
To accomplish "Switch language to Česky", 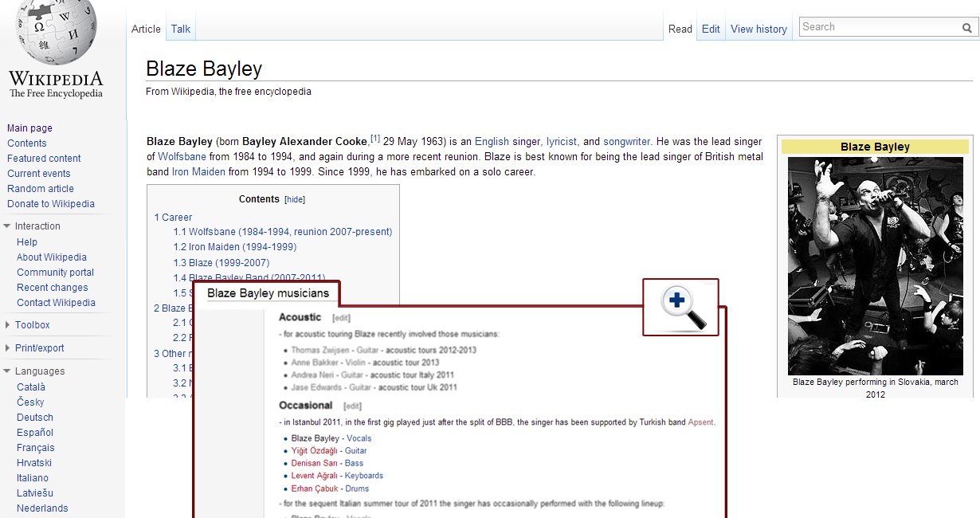I will [30, 402].
